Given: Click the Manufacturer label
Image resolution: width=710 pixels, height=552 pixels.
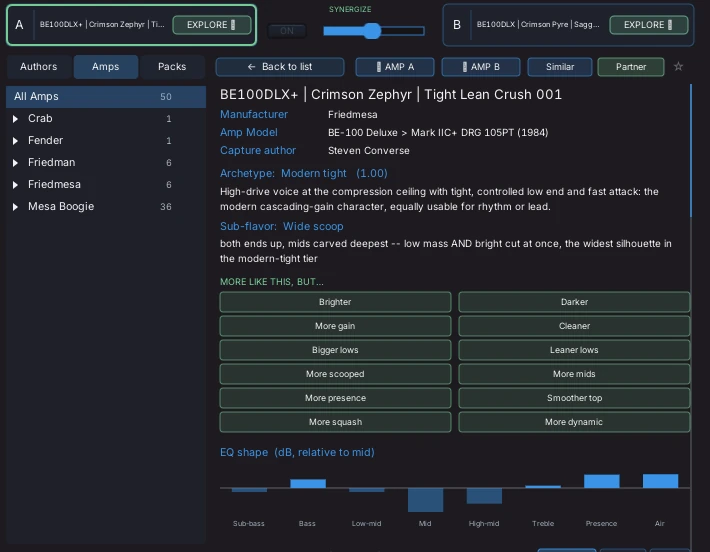Looking at the screenshot, I should [x=254, y=115].
